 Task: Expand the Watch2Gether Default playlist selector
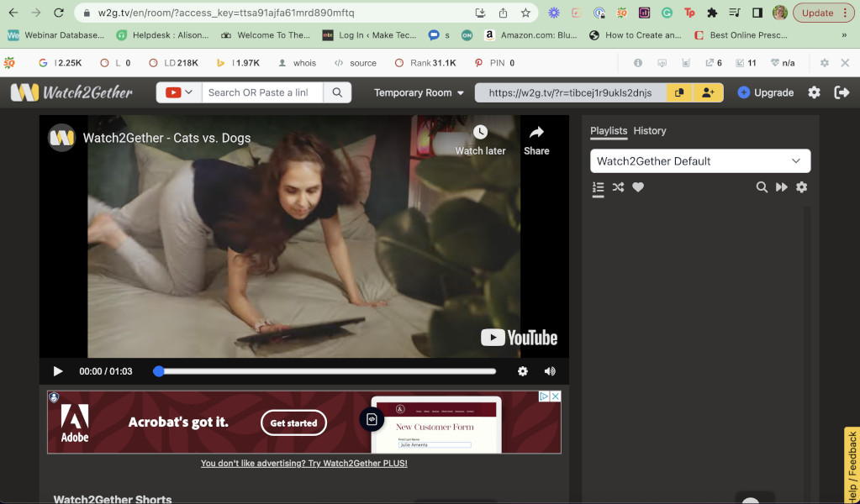point(699,160)
